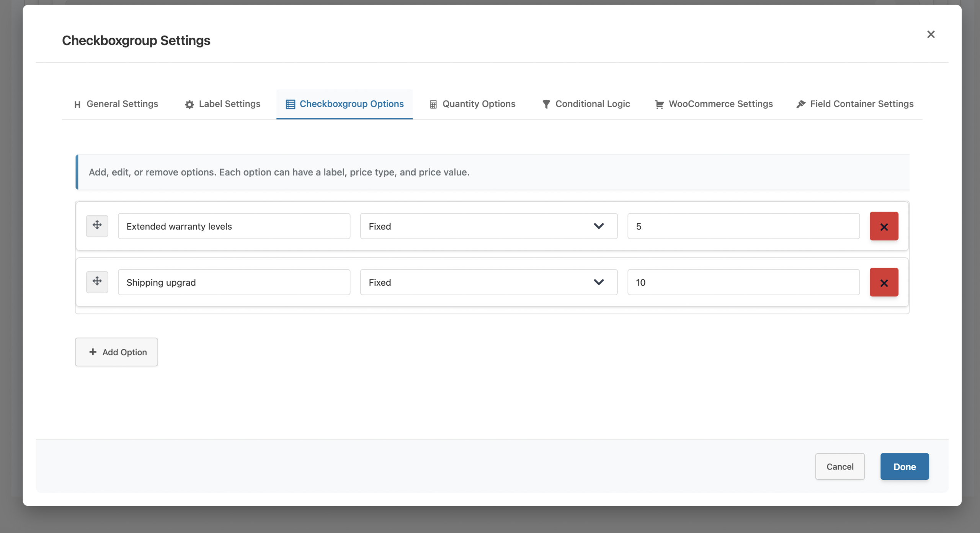Remove the Shipping upgrad option row
Screen dimensions: 980x533
(x=884, y=282)
